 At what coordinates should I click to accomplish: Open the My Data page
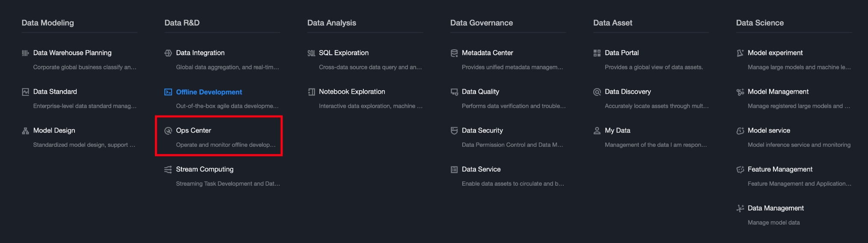pos(617,130)
